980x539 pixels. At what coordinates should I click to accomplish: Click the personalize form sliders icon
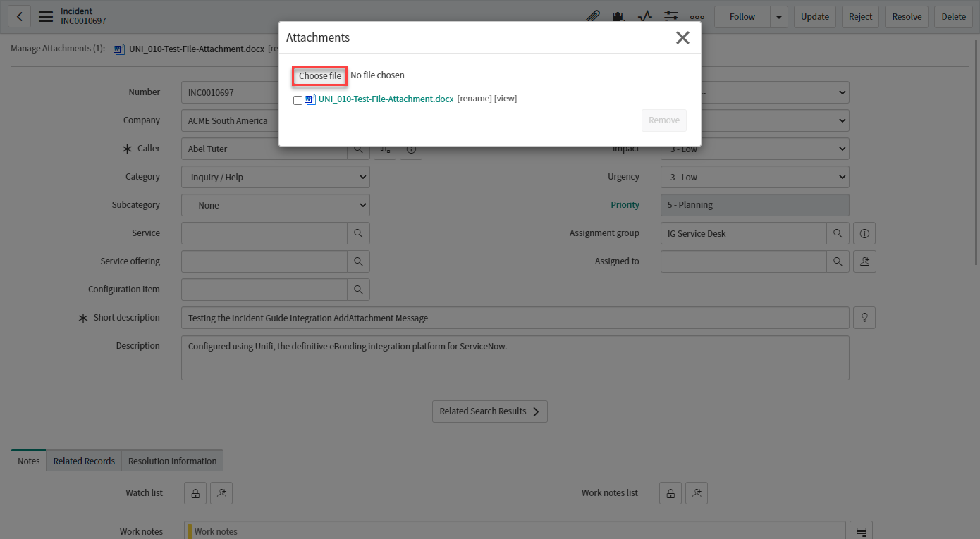point(670,17)
